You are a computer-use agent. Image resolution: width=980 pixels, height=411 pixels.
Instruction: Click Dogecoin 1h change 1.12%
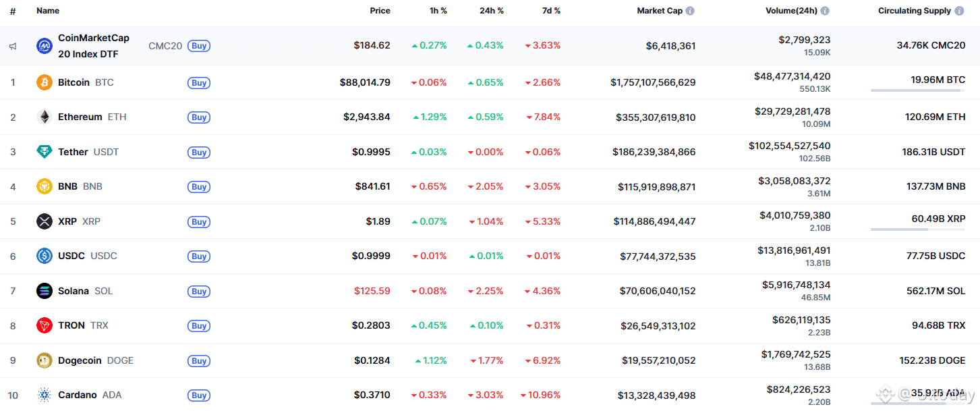point(432,360)
